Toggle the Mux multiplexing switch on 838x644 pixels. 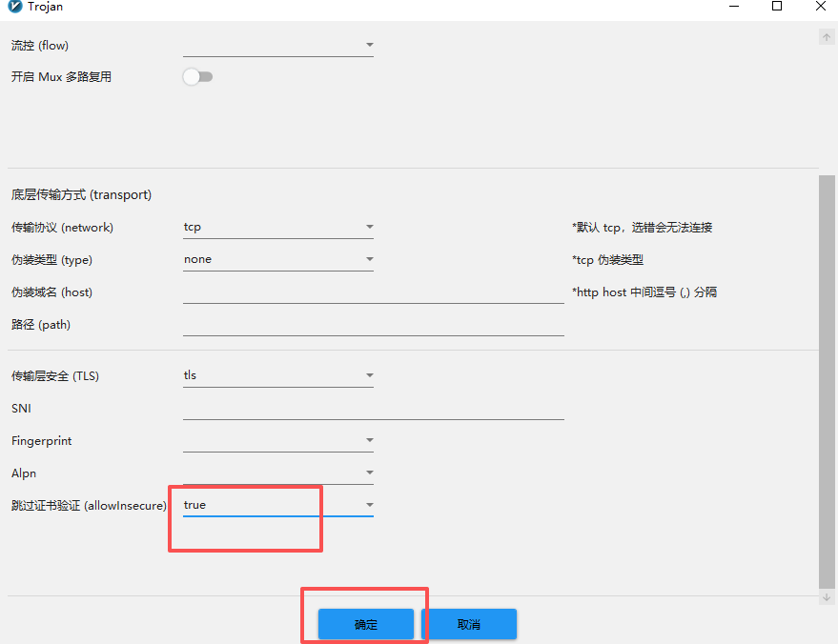coord(197,77)
